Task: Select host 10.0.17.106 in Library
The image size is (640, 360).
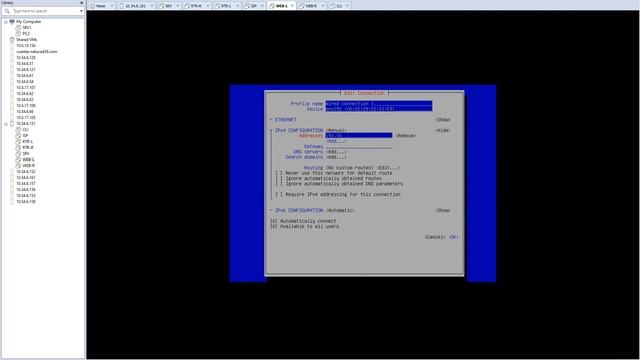Action: (x=26, y=105)
